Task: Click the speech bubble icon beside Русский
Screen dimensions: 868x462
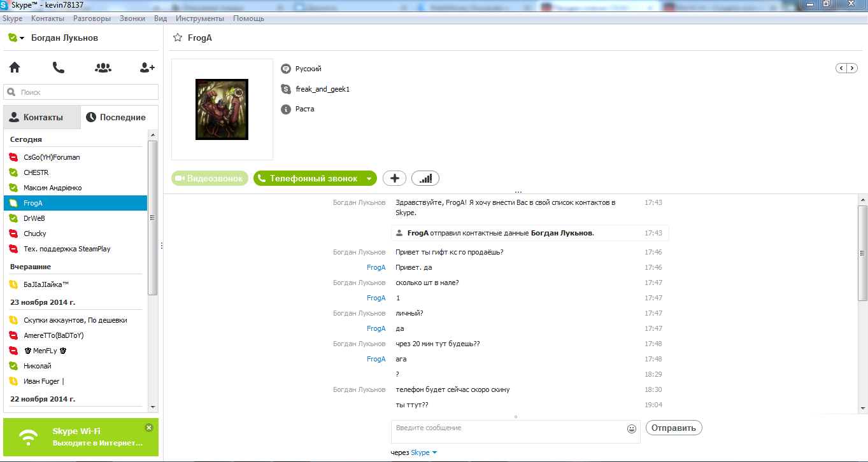Action: click(x=286, y=68)
